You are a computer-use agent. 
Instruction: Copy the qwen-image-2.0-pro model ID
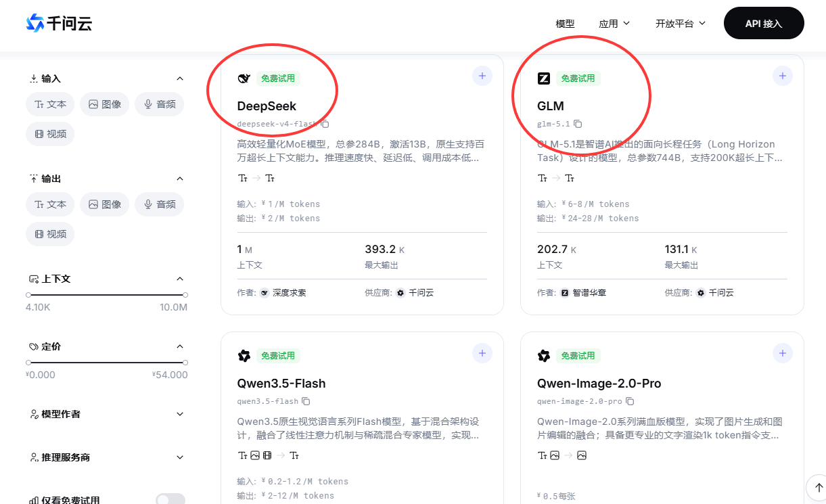pyautogui.click(x=630, y=401)
